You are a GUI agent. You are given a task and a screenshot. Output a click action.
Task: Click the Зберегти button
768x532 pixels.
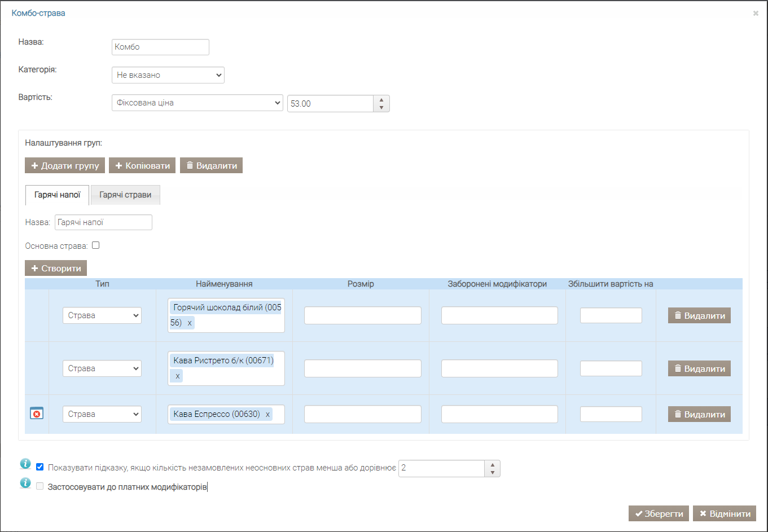[659, 513]
